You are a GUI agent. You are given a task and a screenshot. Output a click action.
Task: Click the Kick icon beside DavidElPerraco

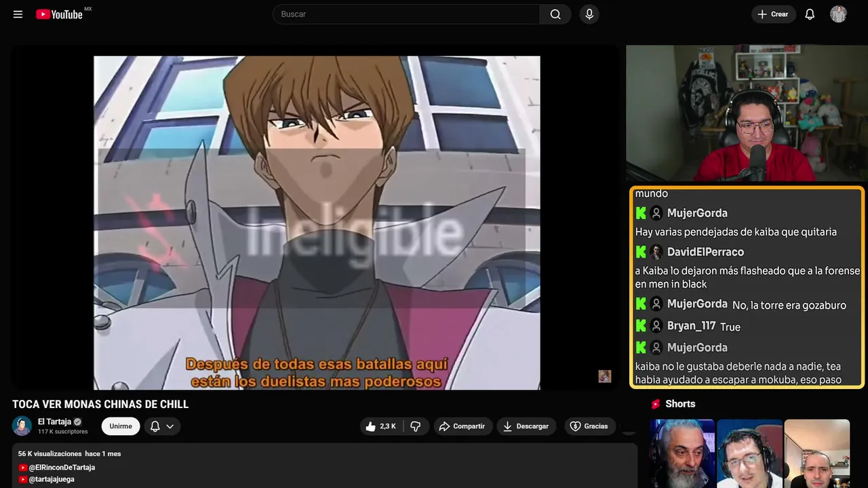(641, 252)
